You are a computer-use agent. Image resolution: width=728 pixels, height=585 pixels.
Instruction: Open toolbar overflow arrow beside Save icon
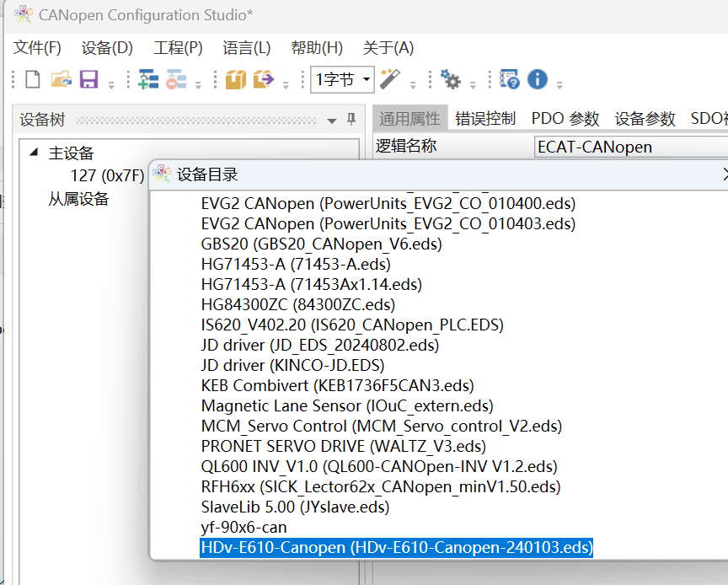(x=111, y=85)
